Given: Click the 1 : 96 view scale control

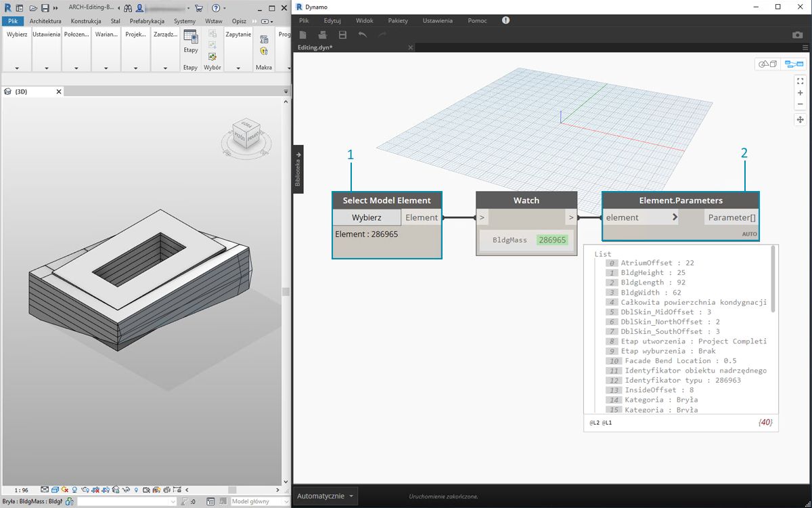Looking at the screenshot, I should click(x=21, y=490).
